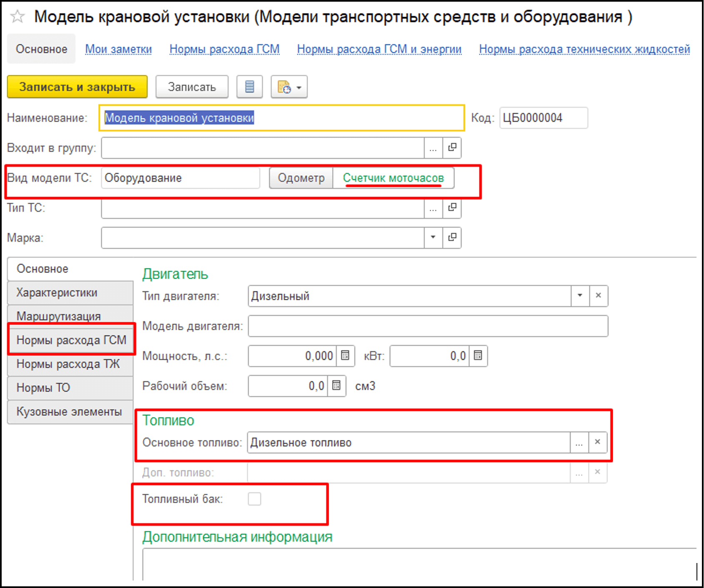Open calculator for Мощность, л.с. field
Screen dimensions: 704x588
[345, 356]
